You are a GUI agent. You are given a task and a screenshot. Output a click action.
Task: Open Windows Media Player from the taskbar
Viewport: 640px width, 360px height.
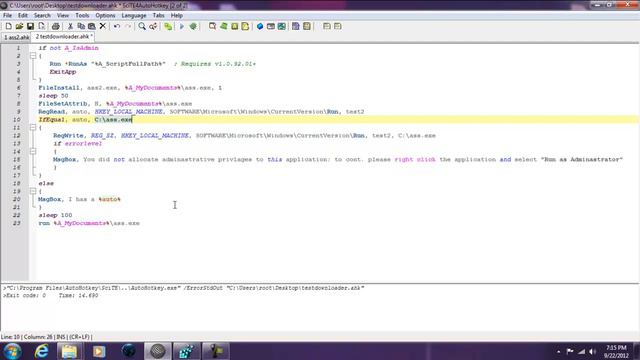99,351
